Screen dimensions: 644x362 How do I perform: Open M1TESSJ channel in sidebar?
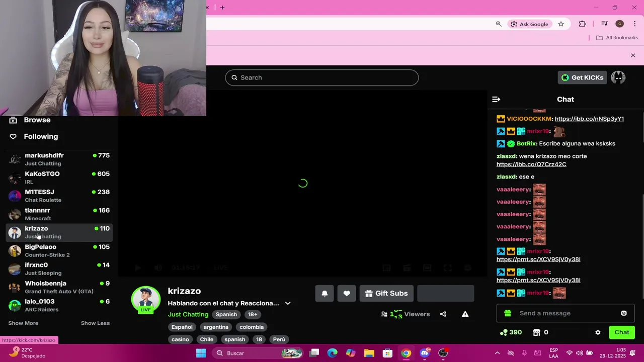coord(59,196)
